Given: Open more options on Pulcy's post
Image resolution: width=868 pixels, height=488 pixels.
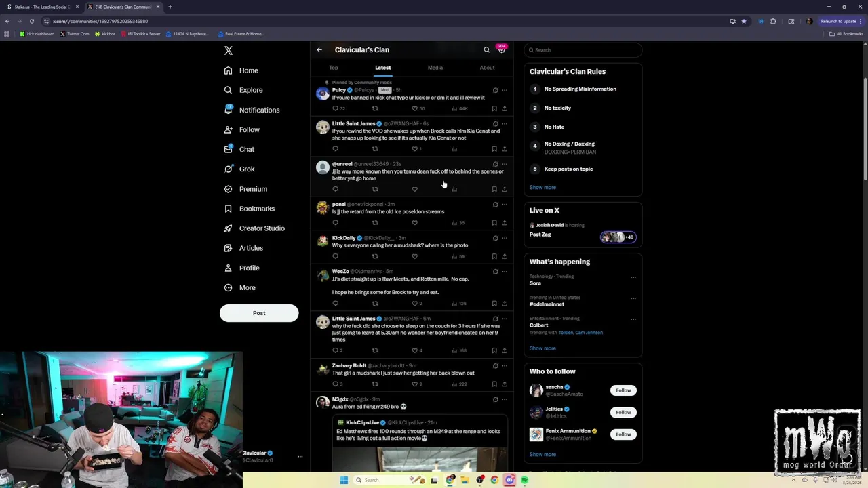Looking at the screenshot, I should 505,90.
